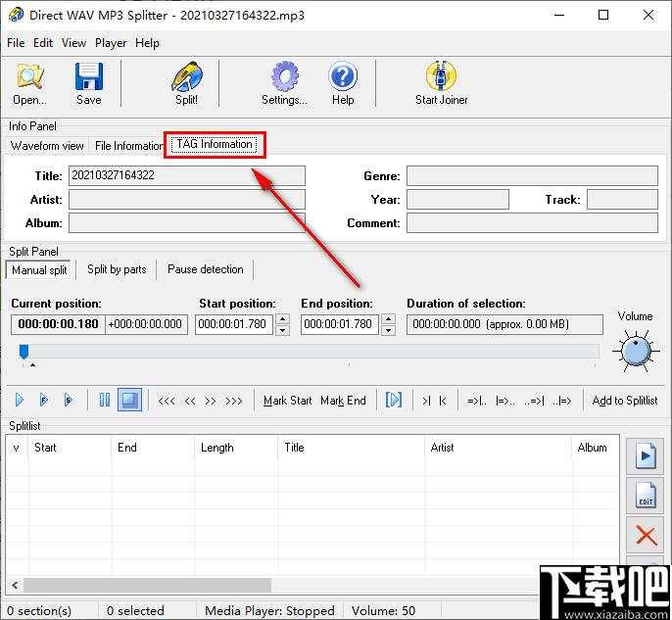Click the Title column header in Splitlist
The image size is (672, 620).
[352, 448]
